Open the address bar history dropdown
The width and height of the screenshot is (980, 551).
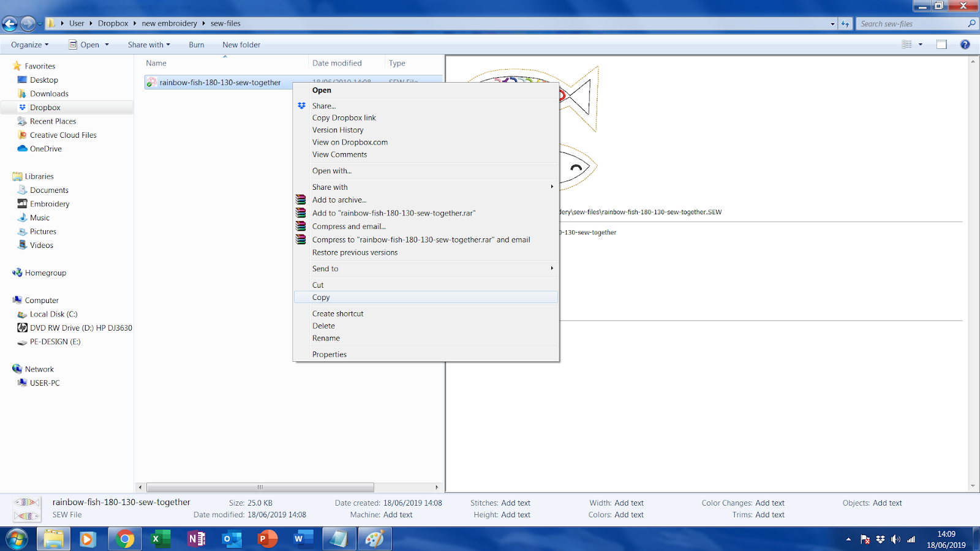832,24
